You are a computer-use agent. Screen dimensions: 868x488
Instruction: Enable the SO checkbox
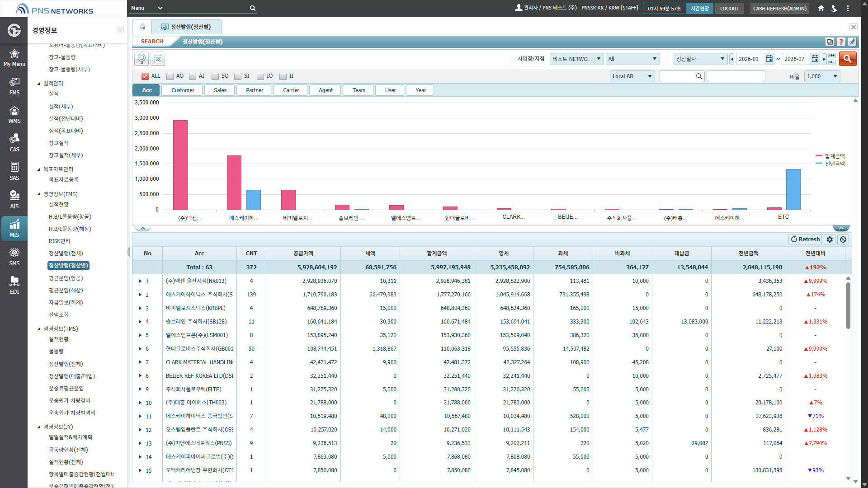coord(215,76)
